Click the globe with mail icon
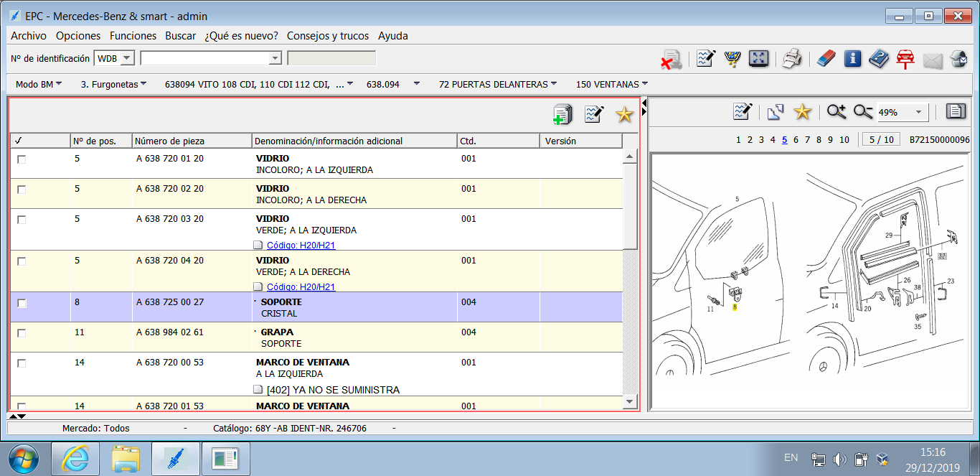Viewport: 980px width, 476px height. tap(958, 60)
